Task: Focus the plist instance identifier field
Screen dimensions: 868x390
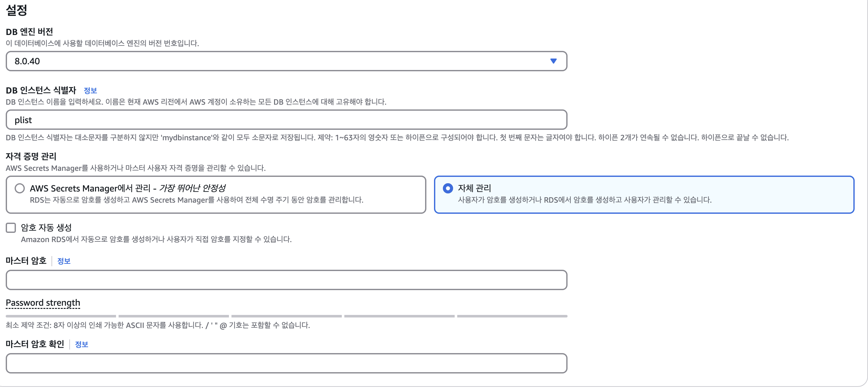Action: 286,120
